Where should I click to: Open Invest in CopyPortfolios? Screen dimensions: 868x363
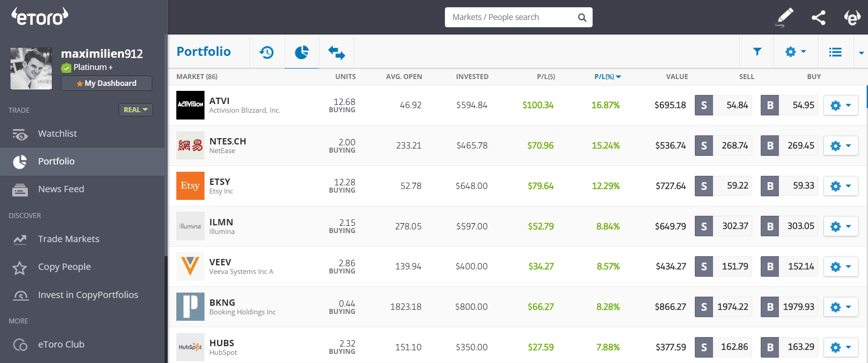(82, 295)
